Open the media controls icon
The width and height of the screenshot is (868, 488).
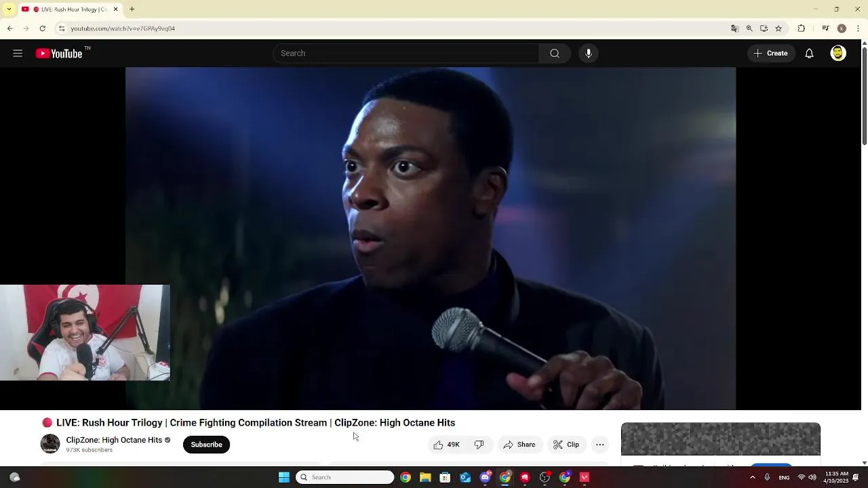[x=825, y=28]
